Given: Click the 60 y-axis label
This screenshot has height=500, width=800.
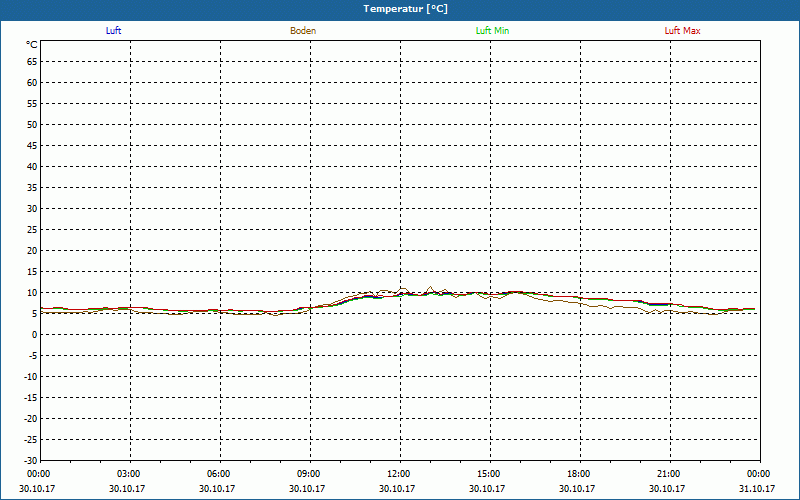Looking at the screenshot, I should point(32,83).
